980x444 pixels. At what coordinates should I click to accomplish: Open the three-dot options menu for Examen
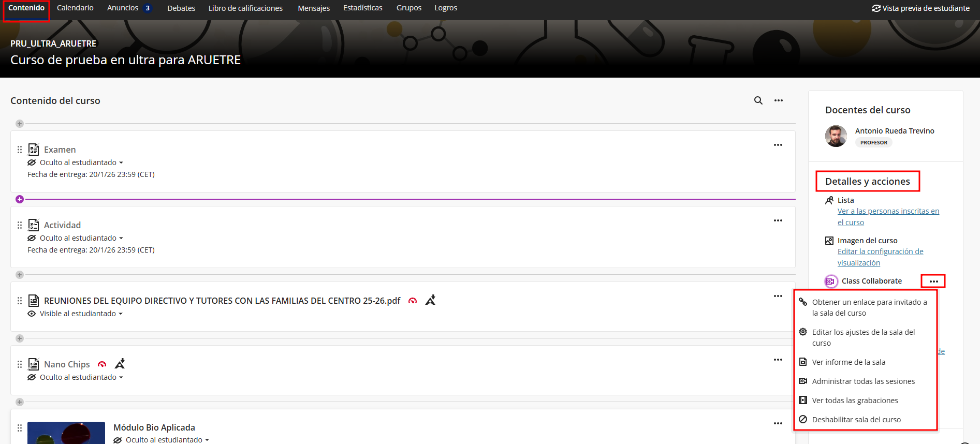tap(778, 145)
